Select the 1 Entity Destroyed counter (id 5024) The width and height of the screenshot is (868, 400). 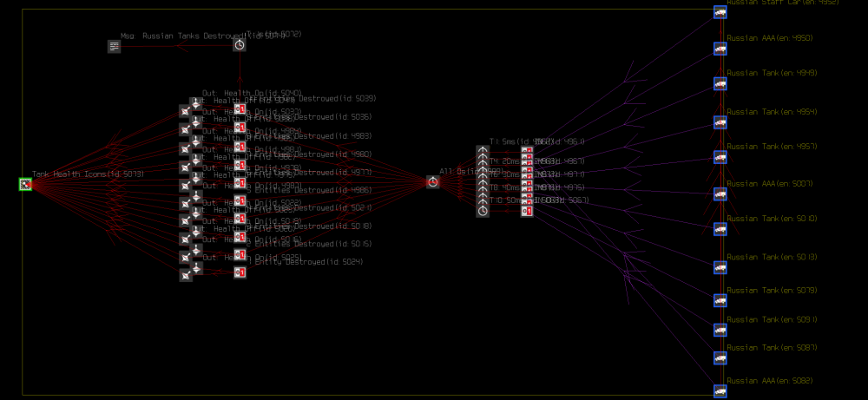coord(240,272)
